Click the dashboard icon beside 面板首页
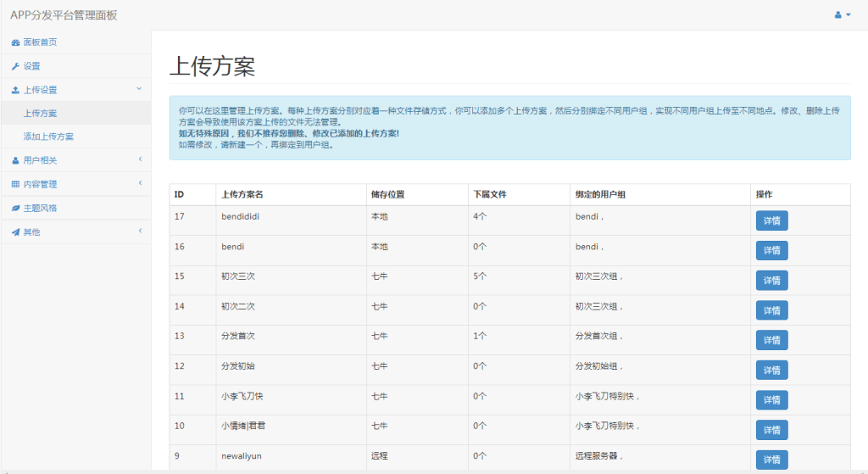868x474 pixels. [x=15, y=42]
